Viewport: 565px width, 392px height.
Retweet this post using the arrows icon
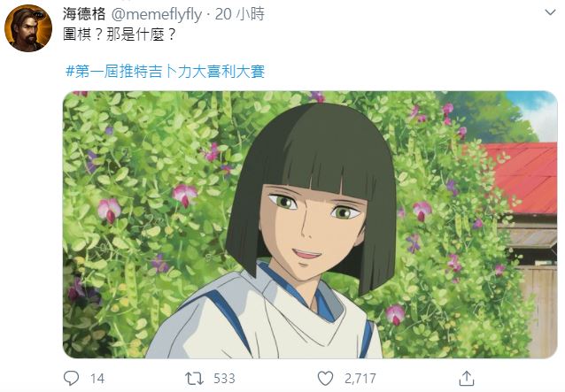[x=194, y=379]
